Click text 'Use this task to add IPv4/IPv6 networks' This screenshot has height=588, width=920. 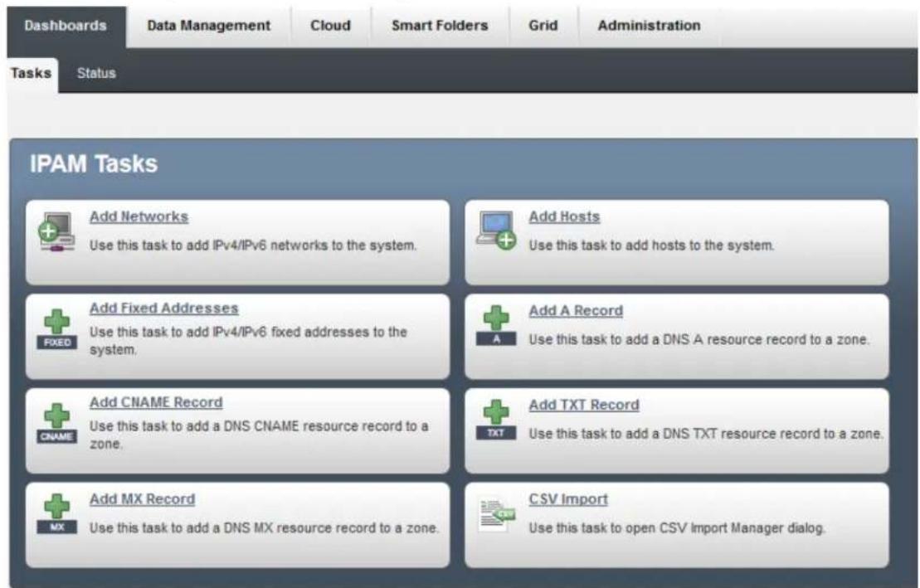[x=254, y=245]
